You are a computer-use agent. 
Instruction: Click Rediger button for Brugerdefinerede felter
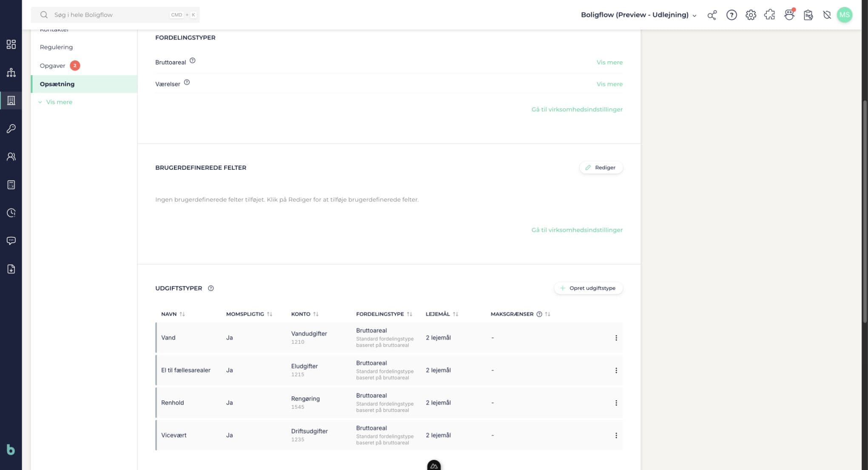point(601,168)
